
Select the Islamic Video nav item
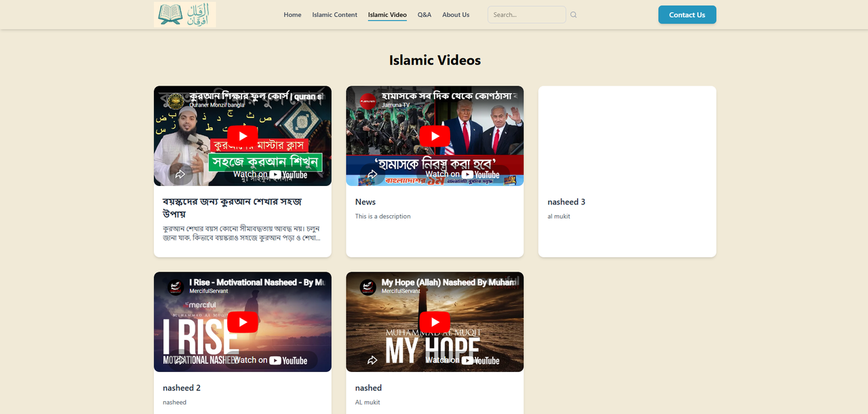387,15
